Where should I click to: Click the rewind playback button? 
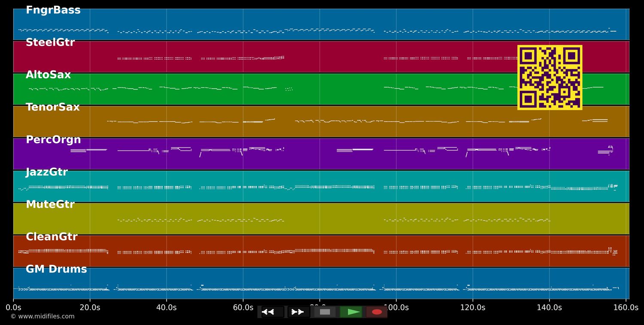point(272,312)
